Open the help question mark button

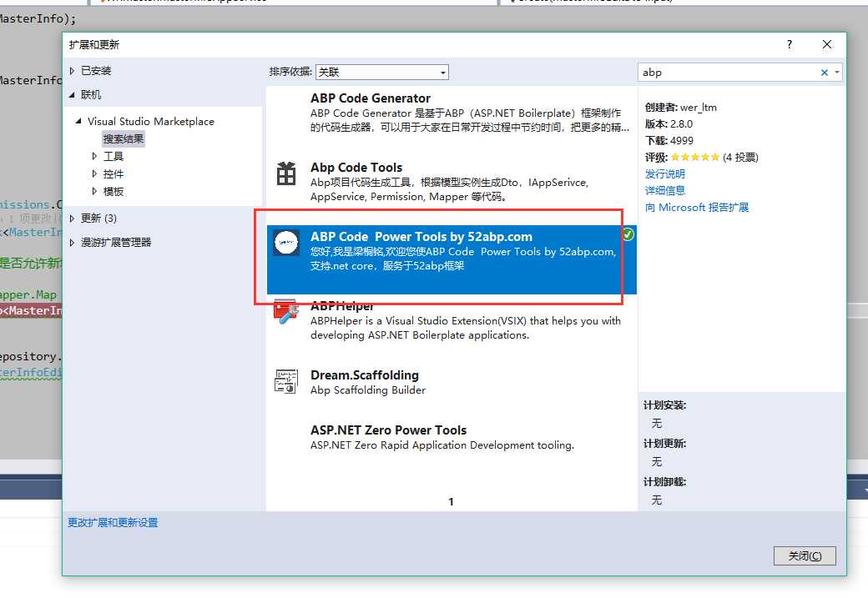(790, 44)
